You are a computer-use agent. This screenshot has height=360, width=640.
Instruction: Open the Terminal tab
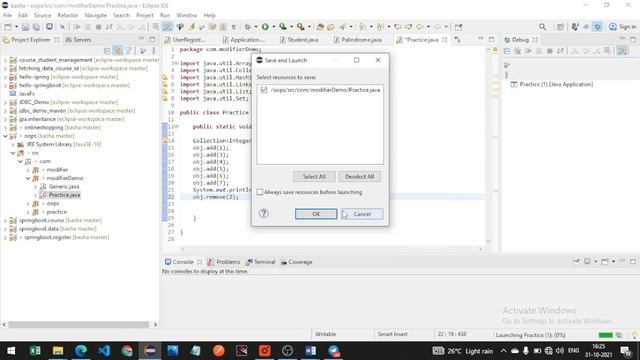260,262
